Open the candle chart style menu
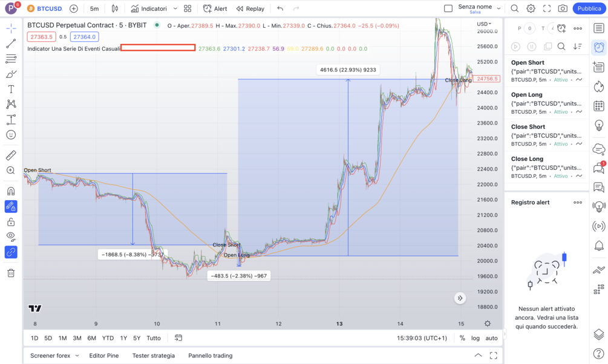608x364 pixels. [x=115, y=8]
